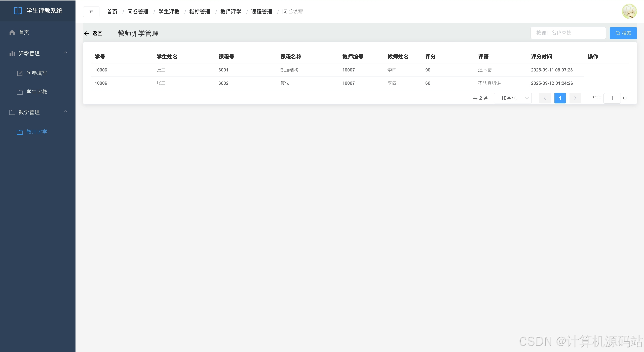Open the 10条/页 page size dropdown
644x352 pixels.
pyautogui.click(x=513, y=98)
